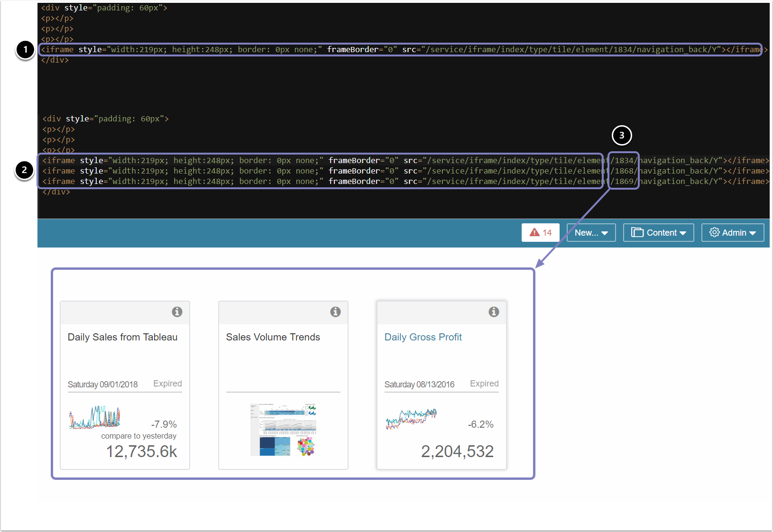Image resolution: width=773 pixels, height=532 pixels.
Task: Click the red alert warning triangle icon
Action: (534, 232)
